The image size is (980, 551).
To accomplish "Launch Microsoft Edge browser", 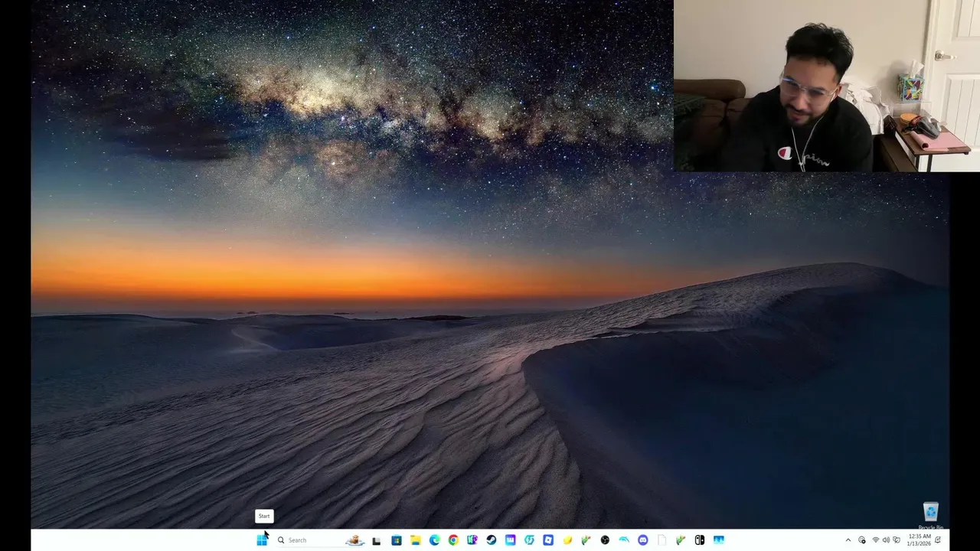I will coord(434,540).
